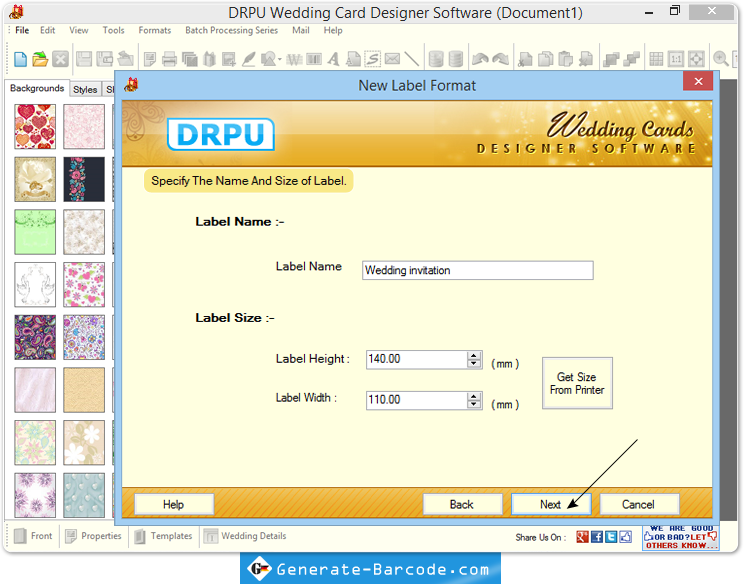Click the New document icon in toolbar

(x=20, y=59)
